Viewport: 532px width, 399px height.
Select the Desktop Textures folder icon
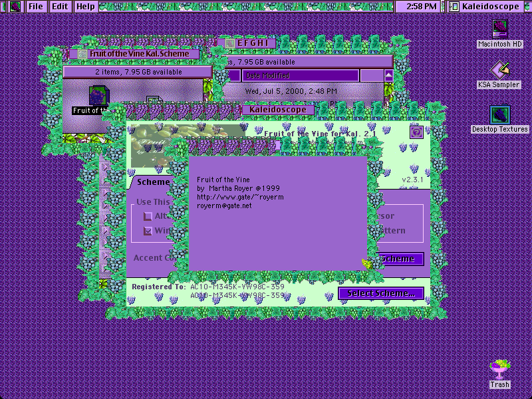500,119
